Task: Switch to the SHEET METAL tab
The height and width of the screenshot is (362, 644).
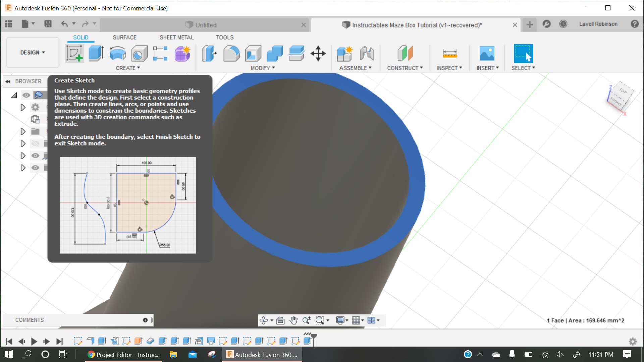Action: tap(177, 38)
